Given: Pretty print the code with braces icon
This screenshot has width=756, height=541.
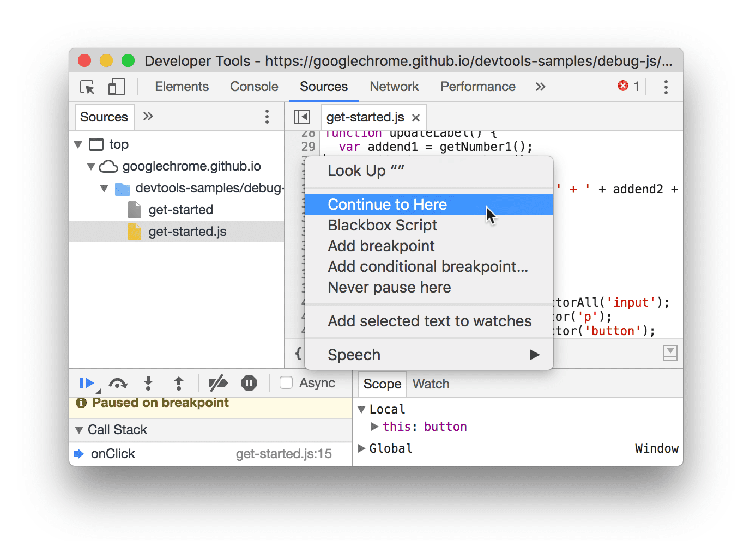Looking at the screenshot, I should [298, 354].
